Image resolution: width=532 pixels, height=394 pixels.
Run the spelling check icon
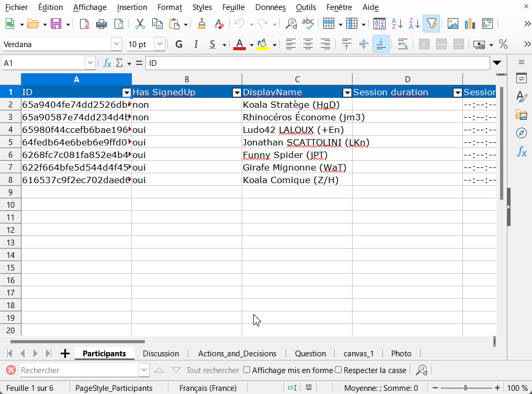[308, 24]
